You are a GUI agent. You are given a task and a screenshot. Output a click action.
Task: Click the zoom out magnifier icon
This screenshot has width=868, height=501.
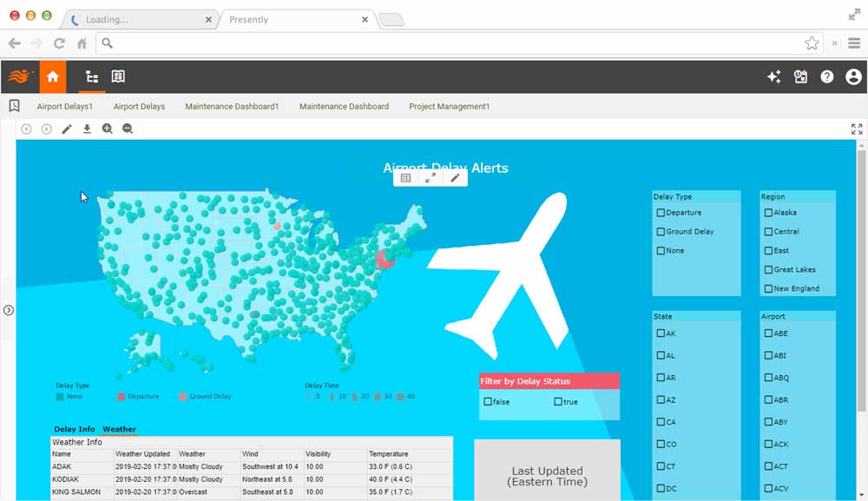[128, 129]
